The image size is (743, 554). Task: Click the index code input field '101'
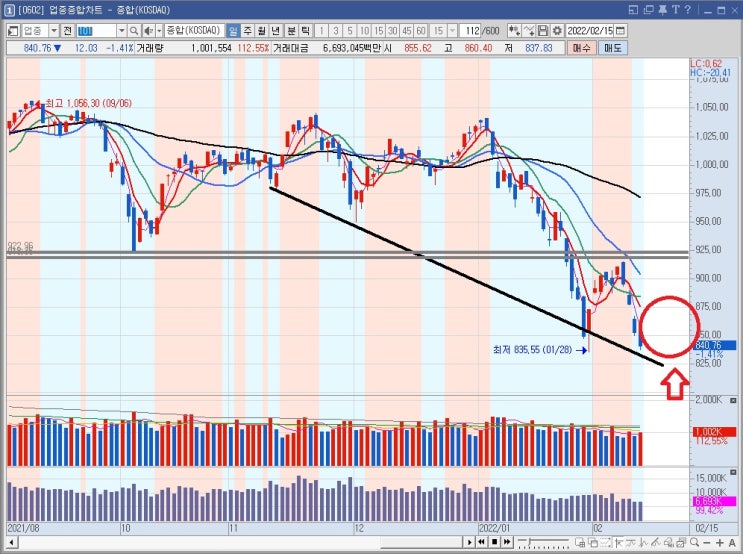pyautogui.click(x=96, y=31)
